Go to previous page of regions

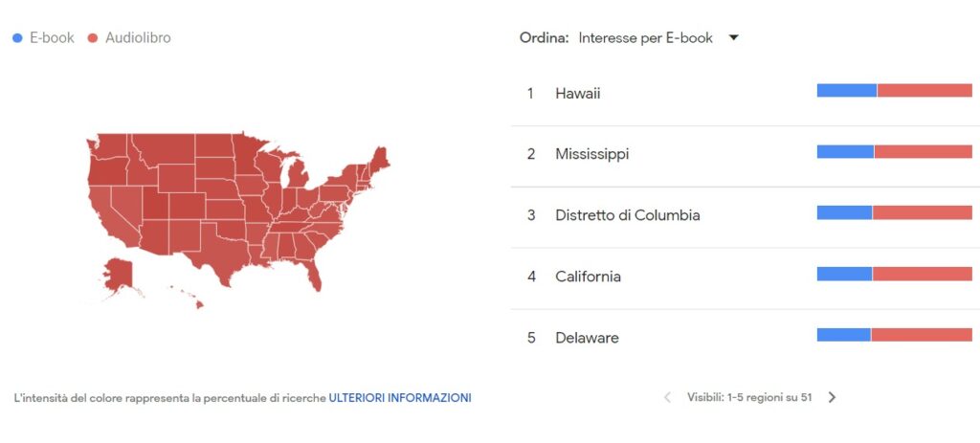point(667,397)
